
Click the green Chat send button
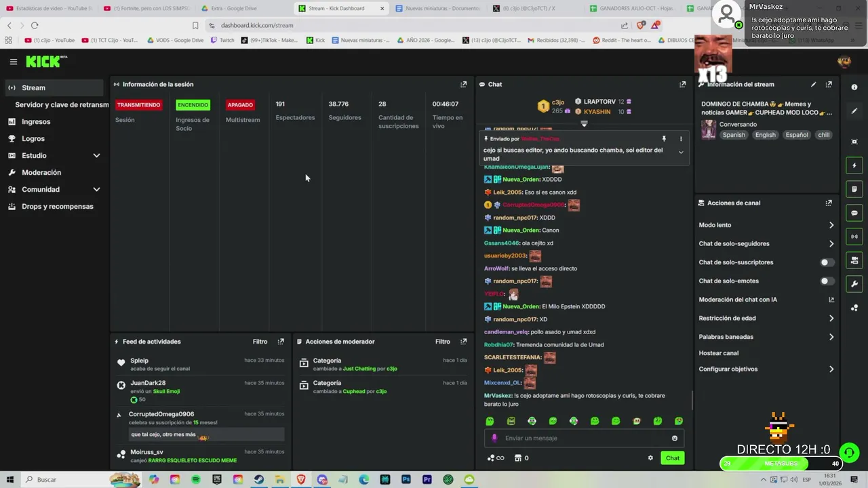pyautogui.click(x=672, y=458)
